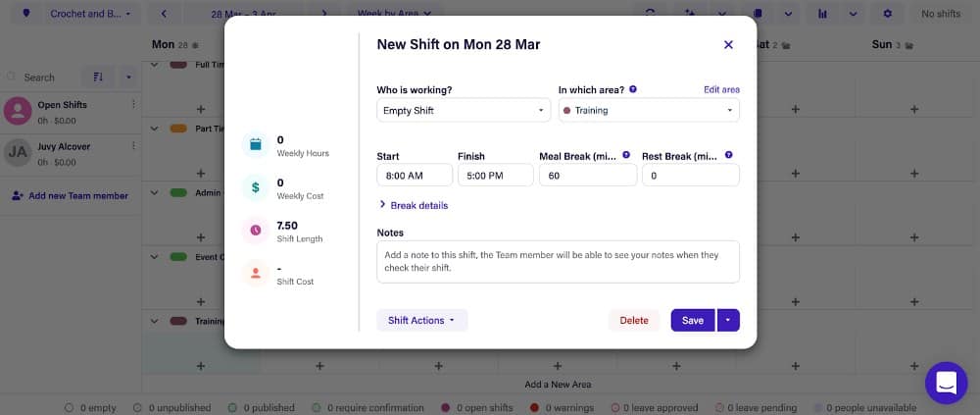
Task: Open the chat support widget
Action: 947,383
